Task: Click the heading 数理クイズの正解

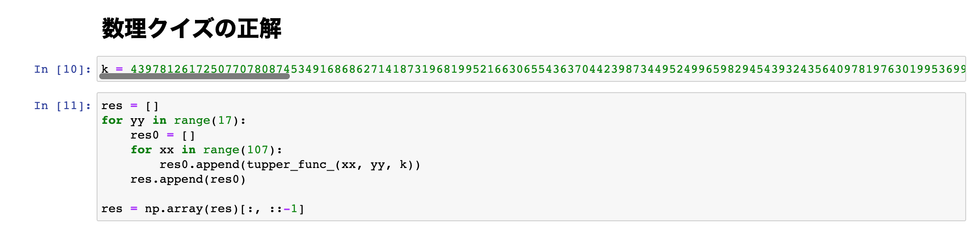Action: [x=191, y=29]
